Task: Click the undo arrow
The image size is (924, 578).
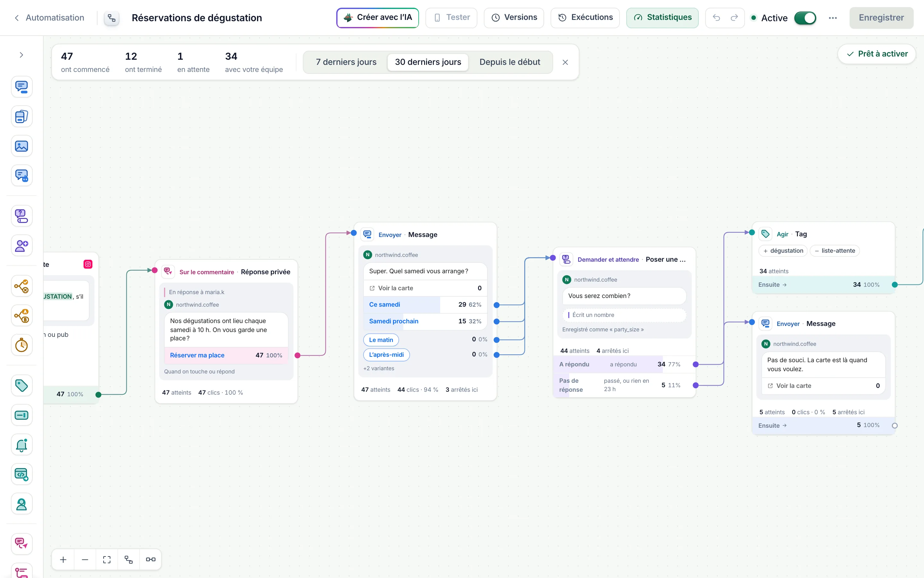Action: 716,18
